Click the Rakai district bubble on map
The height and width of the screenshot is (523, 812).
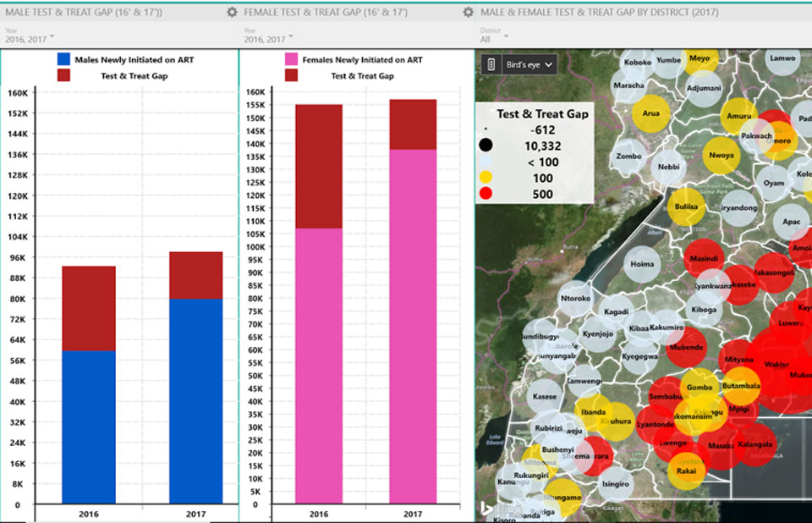(x=686, y=471)
